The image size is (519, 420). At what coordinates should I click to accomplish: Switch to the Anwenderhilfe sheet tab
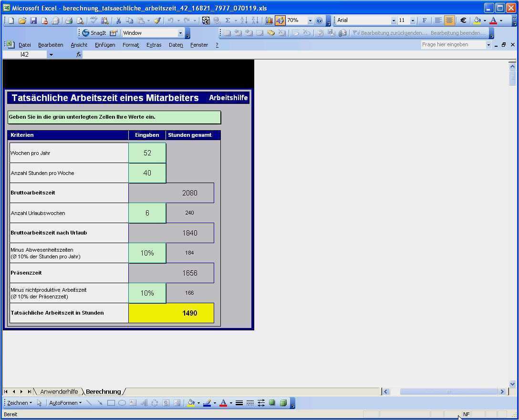click(x=59, y=391)
